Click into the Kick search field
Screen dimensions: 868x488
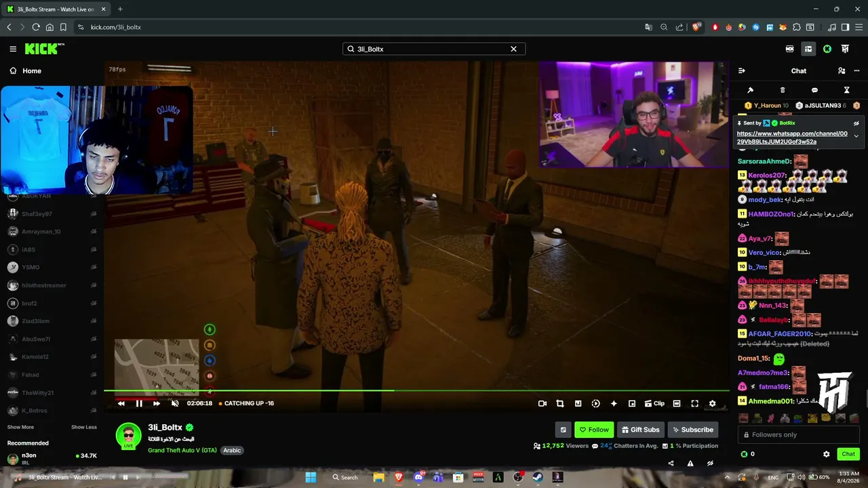coord(433,49)
